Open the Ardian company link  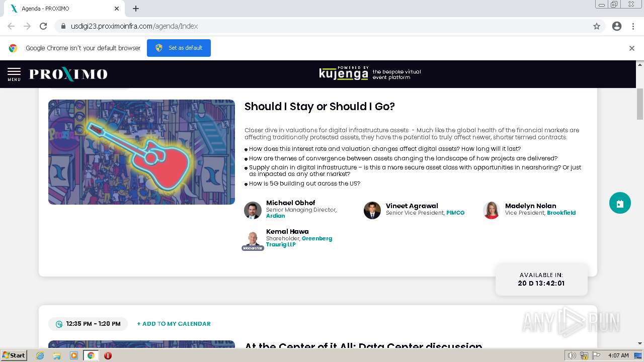pos(276,216)
